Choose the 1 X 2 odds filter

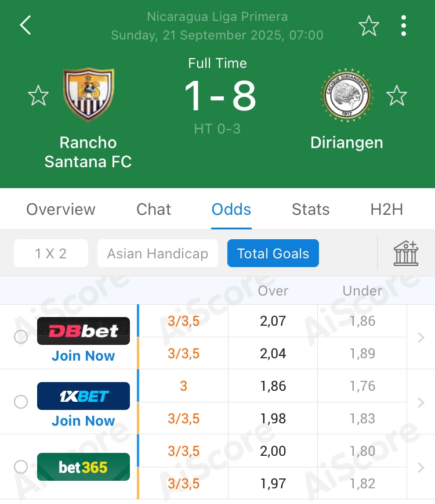(x=50, y=253)
